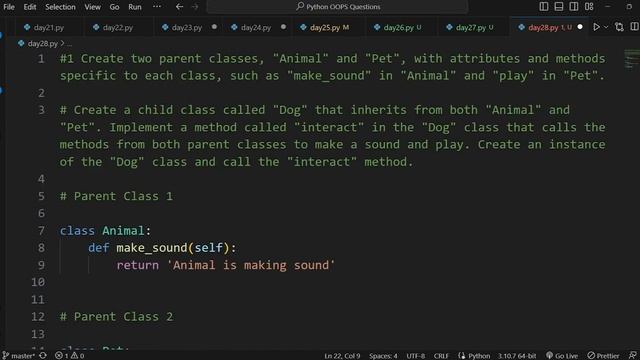Image resolution: width=640 pixels, height=360 pixels.
Task: Place cursor on 'class Animal:' line
Action: coord(105,231)
